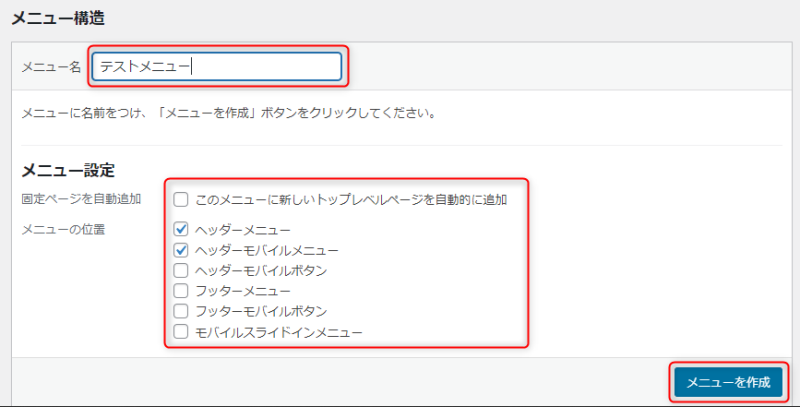The image size is (800, 407).
Task: Uncheck the ヘッダーモバイルメニュー checkbox
Action: [181, 250]
